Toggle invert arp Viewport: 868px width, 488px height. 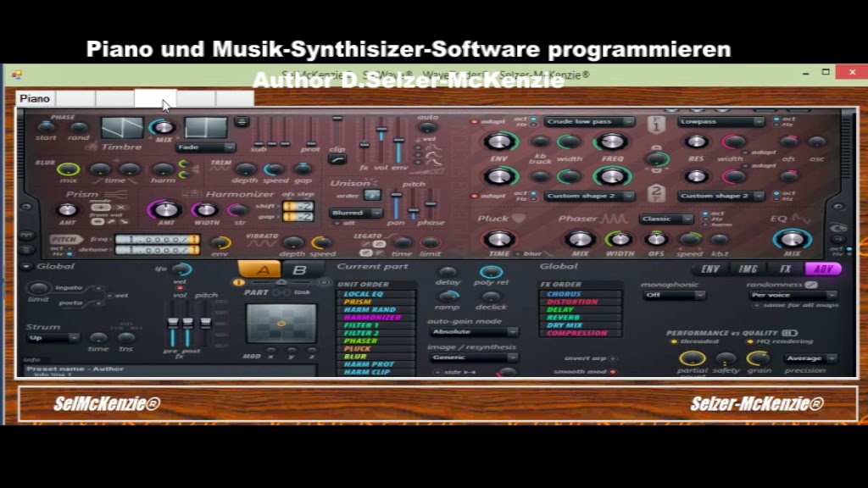613,358
